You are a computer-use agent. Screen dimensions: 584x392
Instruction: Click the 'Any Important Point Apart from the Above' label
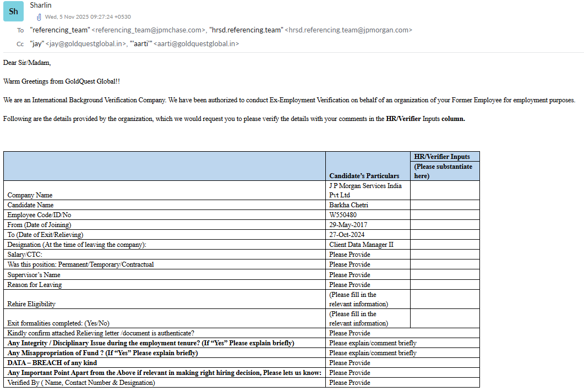(164, 372)
